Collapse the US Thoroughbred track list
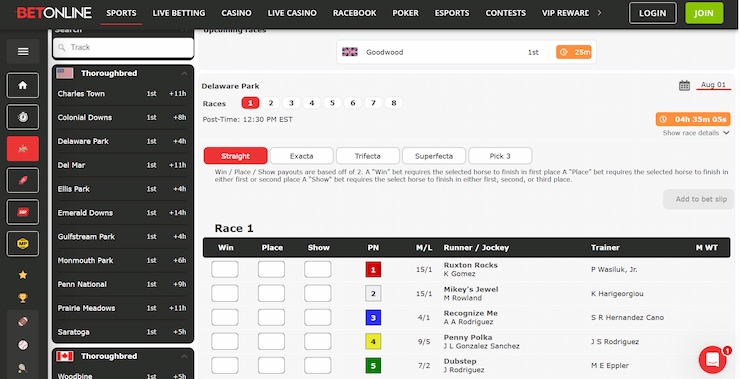740x379 pixels. coord(184,74)
